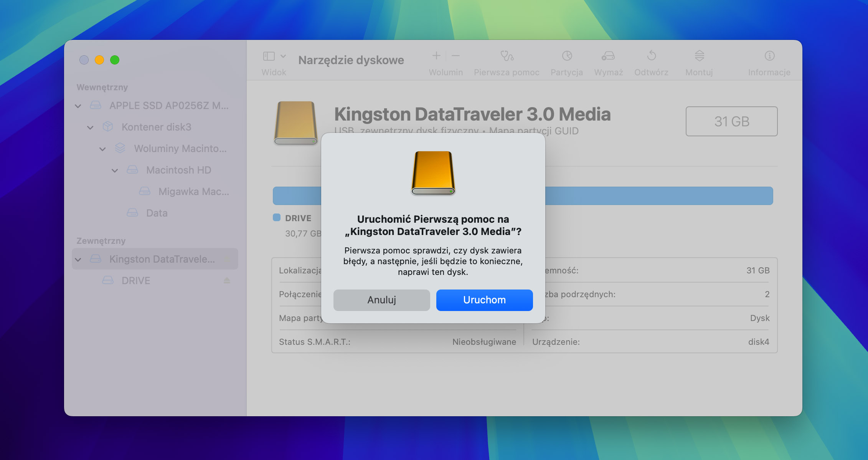Click the podrzędnych count value 2
This screenshot has width=868, height=460.
[767, 294]
